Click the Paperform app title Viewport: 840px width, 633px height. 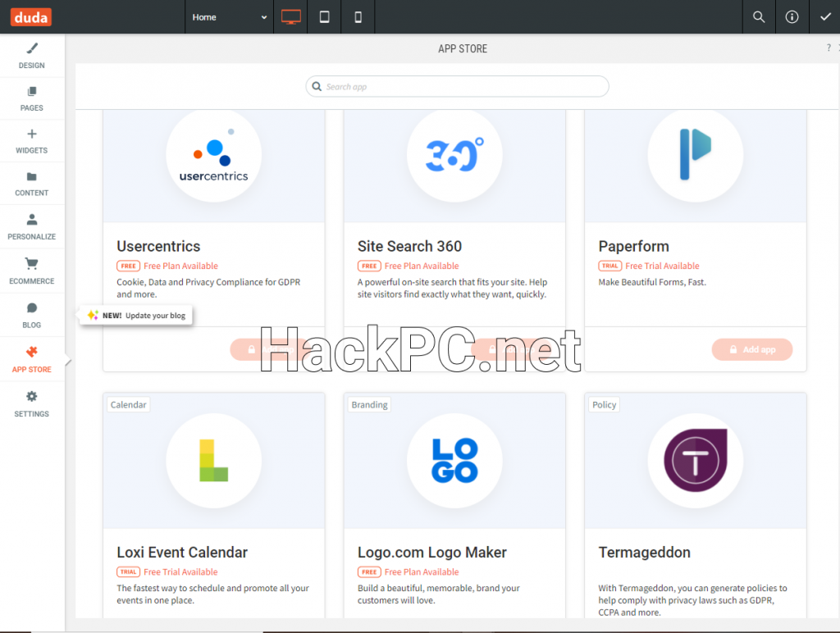pyautogui.click(x=634, y=246)
